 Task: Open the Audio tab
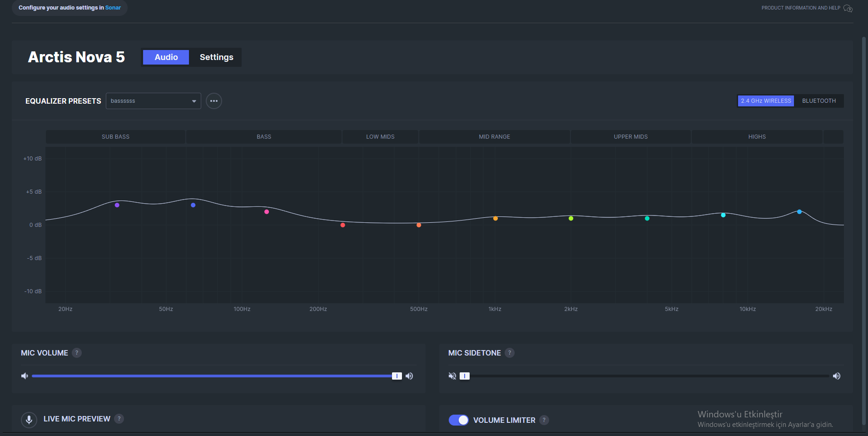[166, 57]
